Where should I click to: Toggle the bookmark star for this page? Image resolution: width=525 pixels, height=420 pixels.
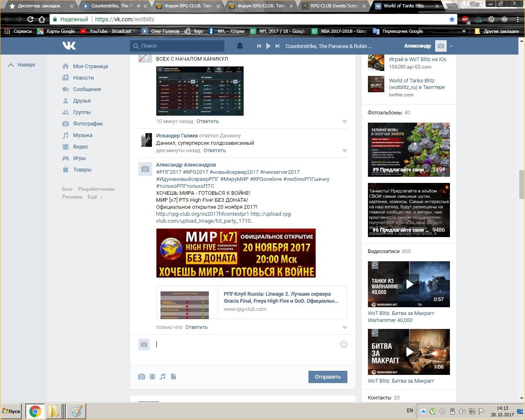[452, 19]
